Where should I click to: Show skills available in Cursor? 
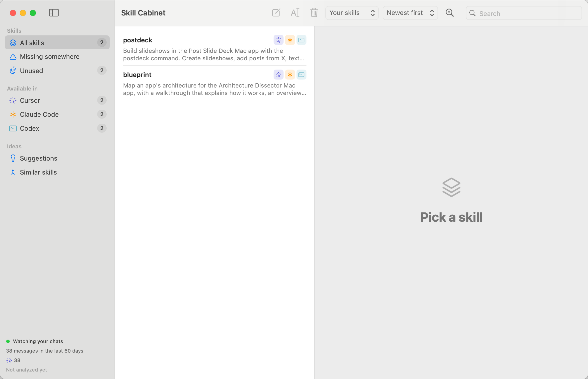point(57,100)
